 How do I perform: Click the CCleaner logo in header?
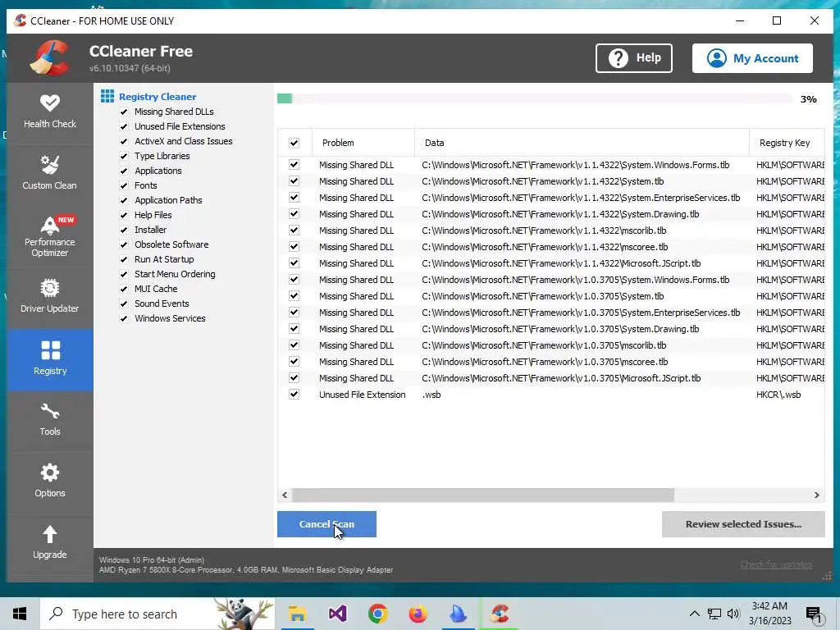pos(49,58)
